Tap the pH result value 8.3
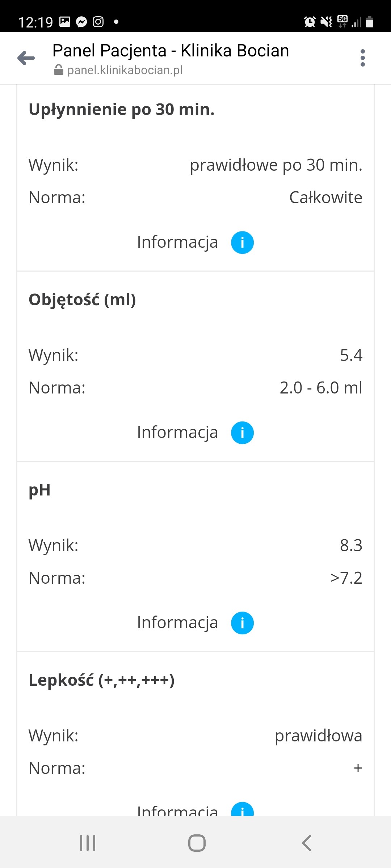The height and width of the screenshot is (868, 391). coord(351,545)
